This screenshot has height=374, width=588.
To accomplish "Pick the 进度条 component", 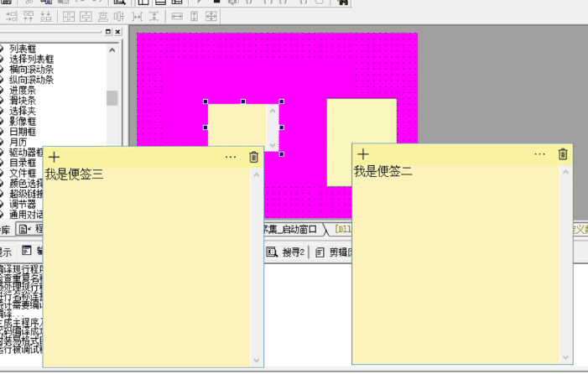I will [23, 90].
